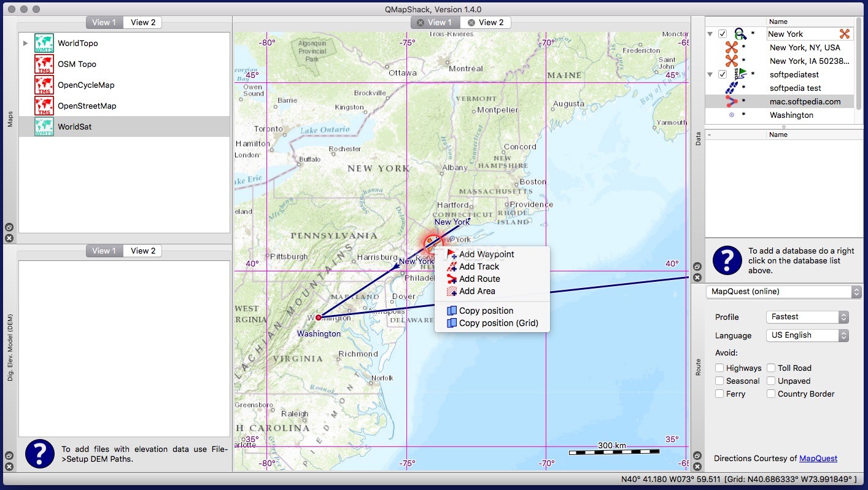
Task: Change the Fastest profile dropdown
Action: pyautogui.click(x=807, y=317)
